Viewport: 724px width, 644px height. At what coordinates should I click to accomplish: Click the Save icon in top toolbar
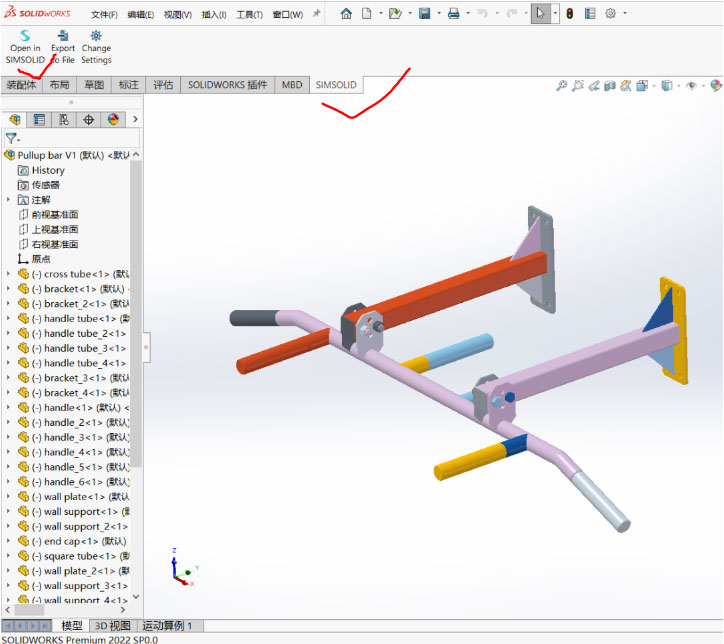point(424,14)
